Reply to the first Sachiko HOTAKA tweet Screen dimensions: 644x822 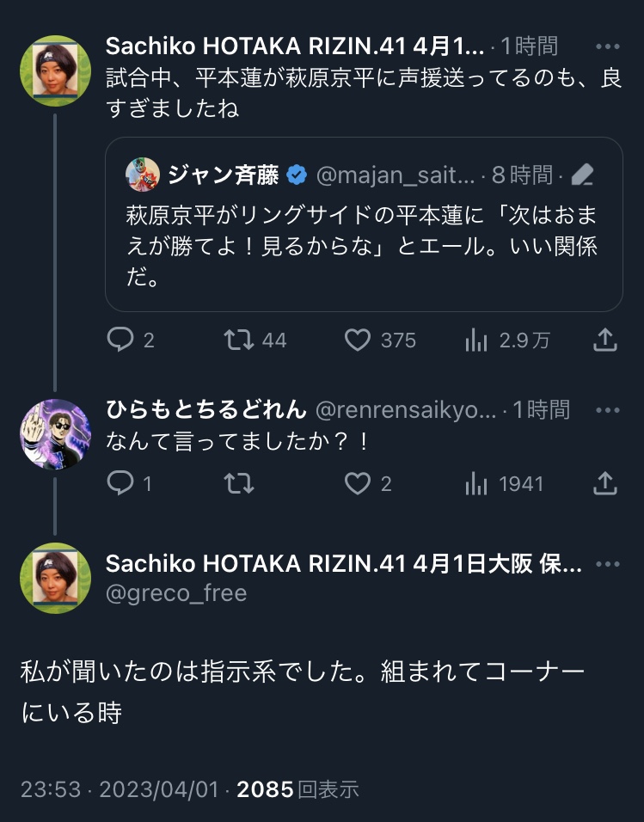pos(119,340)
